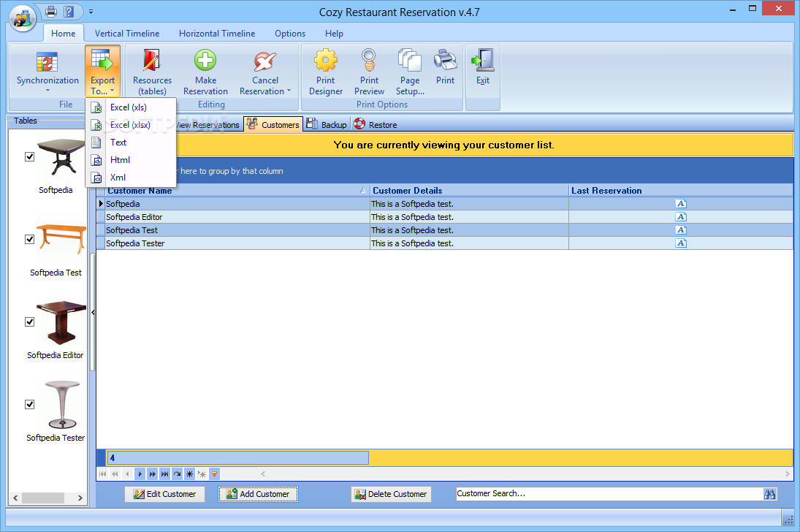Click the refresh navigator icon
Viewport: 800px width, 532px height.
pyautogui.click(x=177, y=474)
